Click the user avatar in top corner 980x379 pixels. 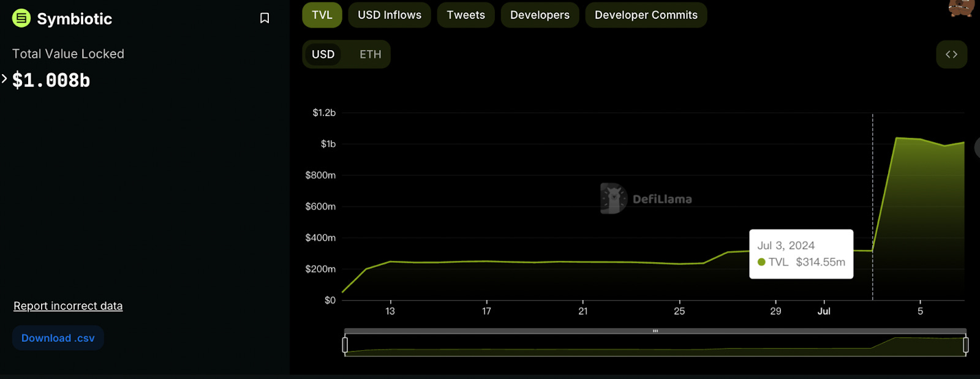coord(961,8)
